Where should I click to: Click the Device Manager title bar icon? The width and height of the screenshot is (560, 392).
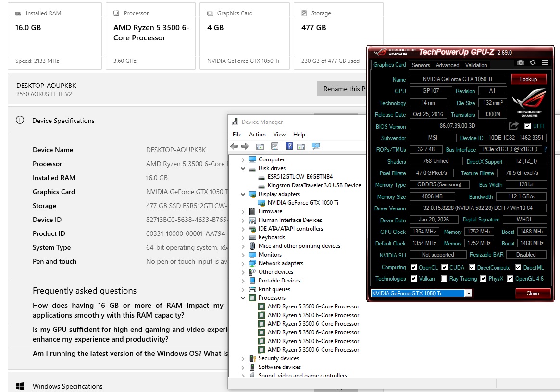tap(235, 122)
